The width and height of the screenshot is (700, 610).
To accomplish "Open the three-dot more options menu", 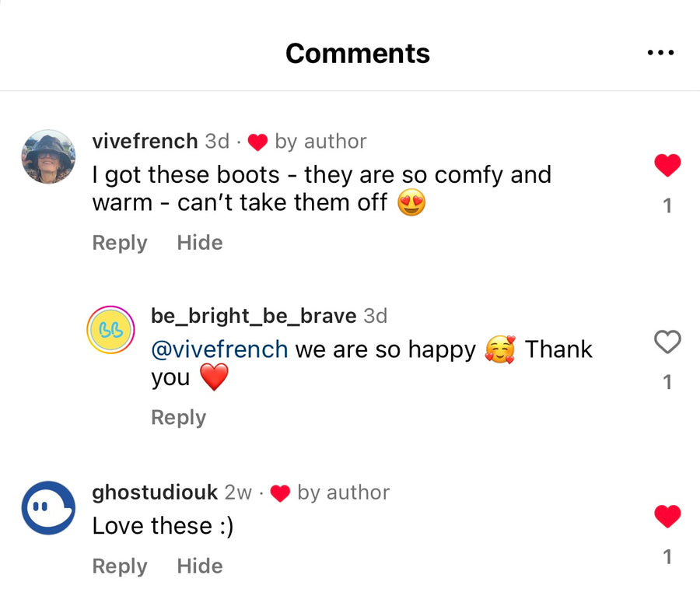I will [x=660, y=53].
